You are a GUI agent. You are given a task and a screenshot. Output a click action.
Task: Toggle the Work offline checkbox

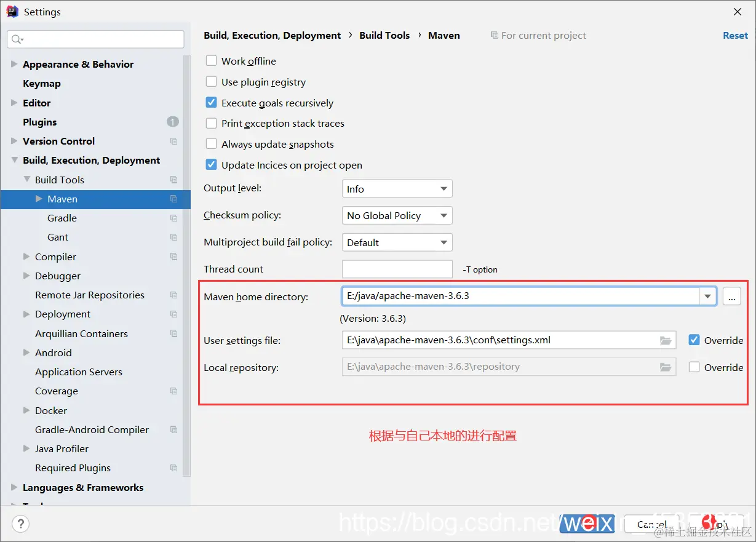(211, 61)
